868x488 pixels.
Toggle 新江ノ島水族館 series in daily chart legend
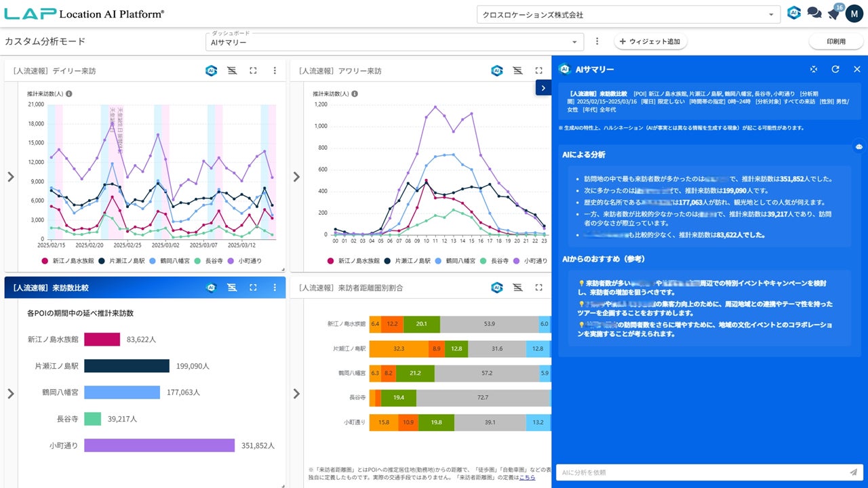point(69,260)
